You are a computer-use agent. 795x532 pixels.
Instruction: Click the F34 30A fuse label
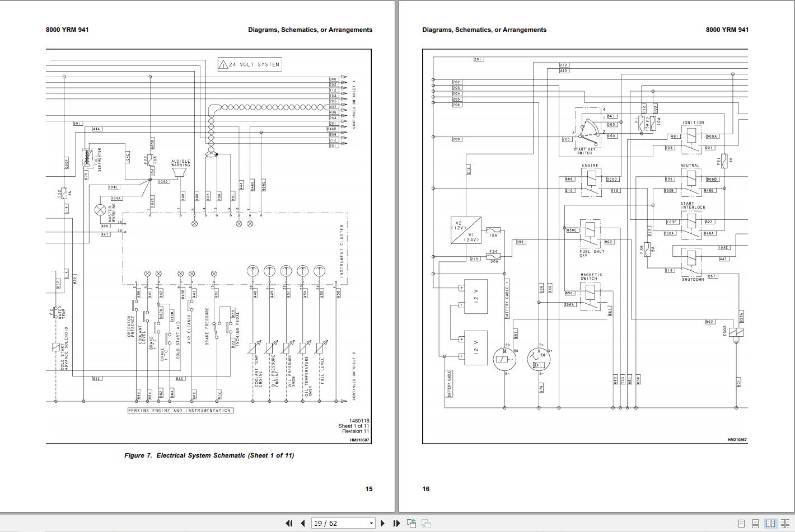click(x=494, y=256)
